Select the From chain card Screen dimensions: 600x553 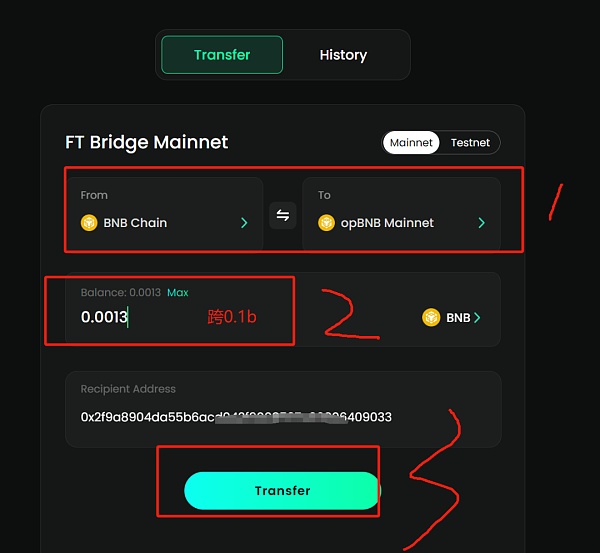tap(164, 213)
